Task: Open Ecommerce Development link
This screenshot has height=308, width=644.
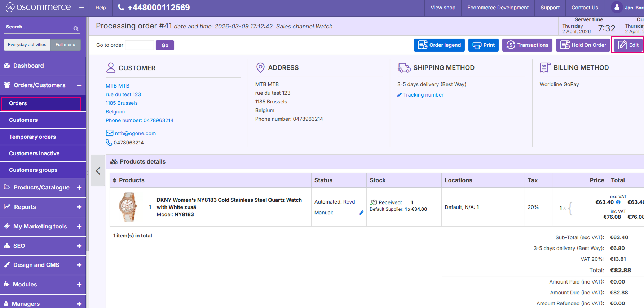Action: (x=498, y=8)
